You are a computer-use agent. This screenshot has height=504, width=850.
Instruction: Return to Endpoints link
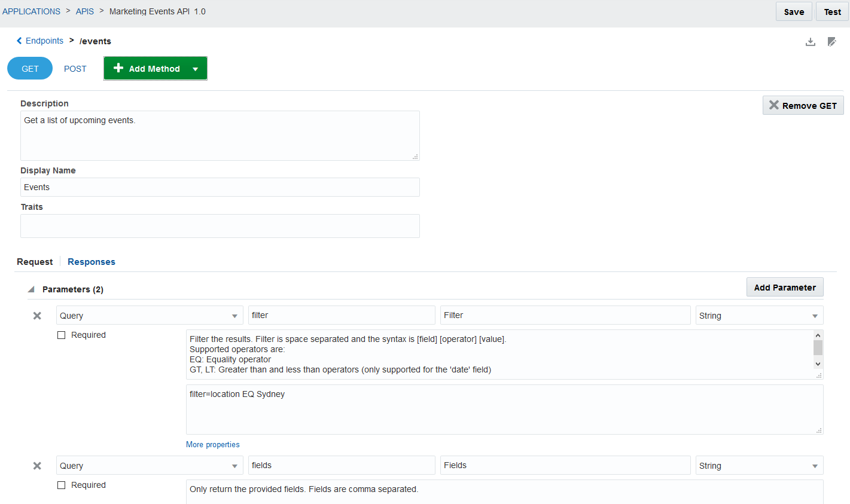click(x=44, y=41)
